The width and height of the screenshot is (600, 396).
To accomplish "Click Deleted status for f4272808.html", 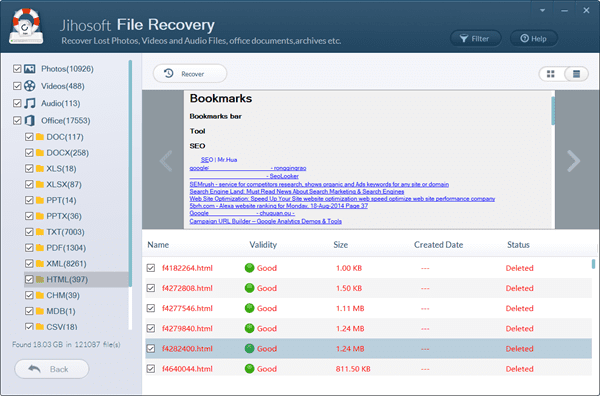I will 519,288.
